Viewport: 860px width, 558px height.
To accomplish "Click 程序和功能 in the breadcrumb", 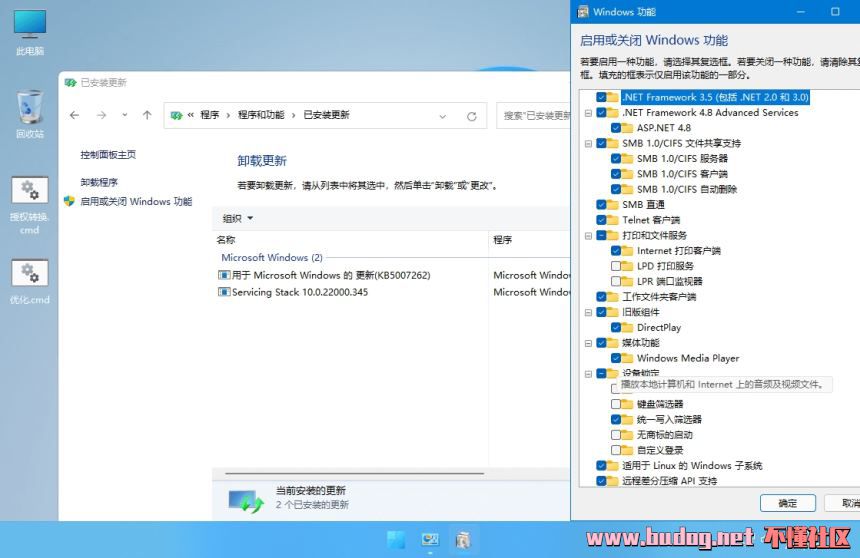I will 261,115.
